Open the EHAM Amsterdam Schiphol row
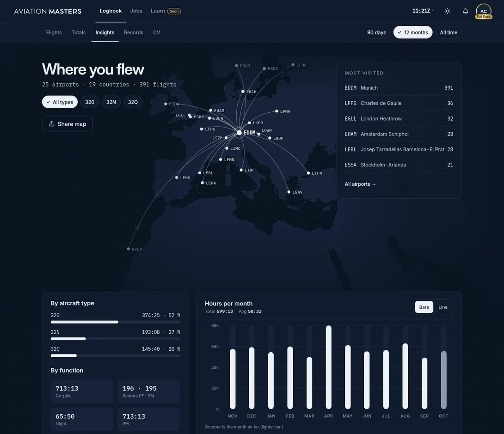The width and height of the screenshot is (504, 434). (x=399, y=134)
